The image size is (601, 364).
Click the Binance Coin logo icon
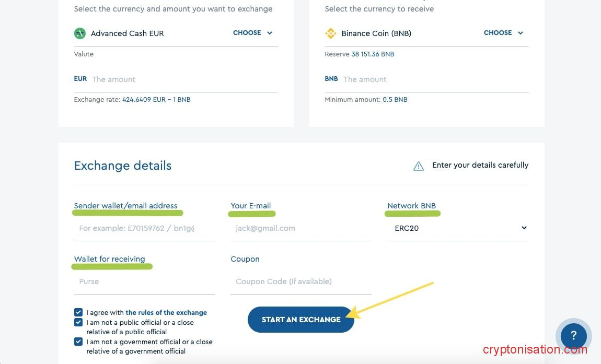[330, 33]
